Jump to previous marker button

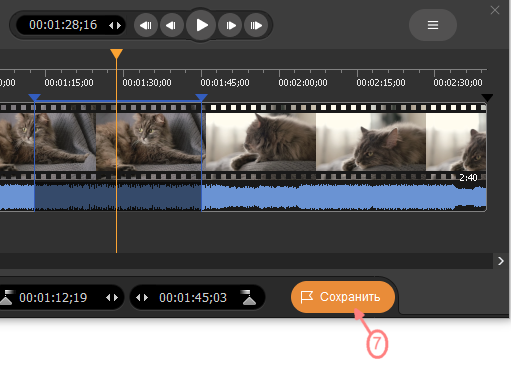[146, 25]
